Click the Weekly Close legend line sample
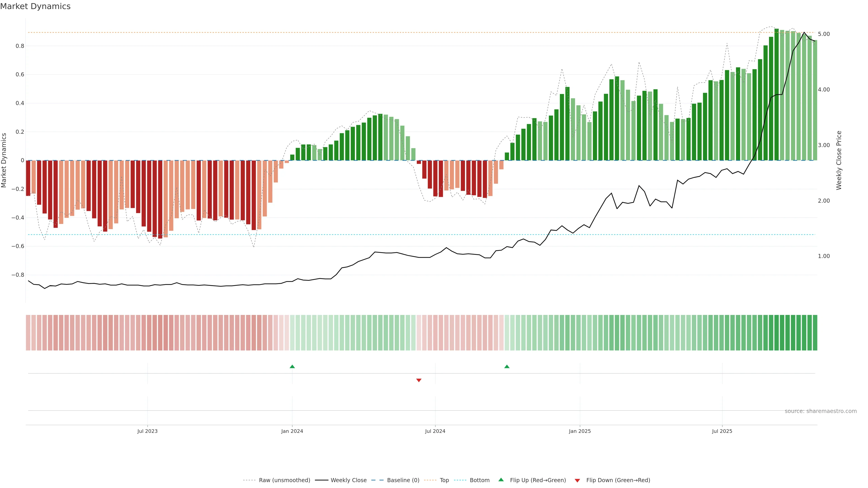The width and height of the screenshot is (868, 488). [x=321, y=480]
